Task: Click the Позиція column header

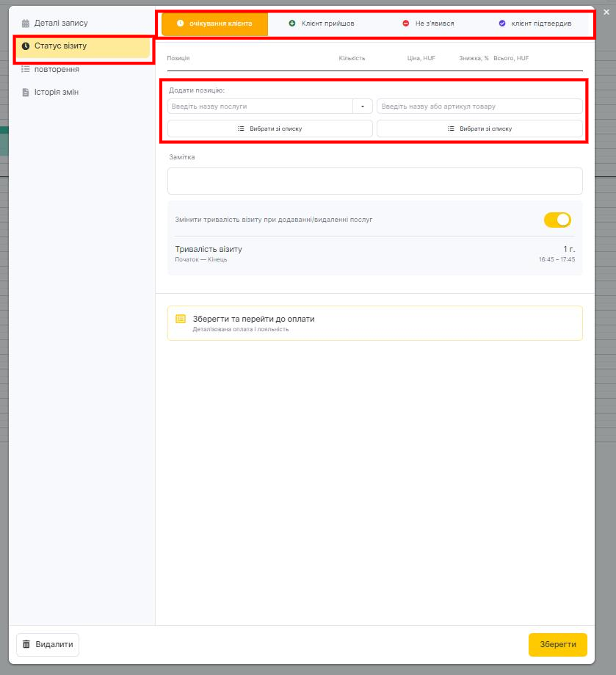Action: (178, 58)
